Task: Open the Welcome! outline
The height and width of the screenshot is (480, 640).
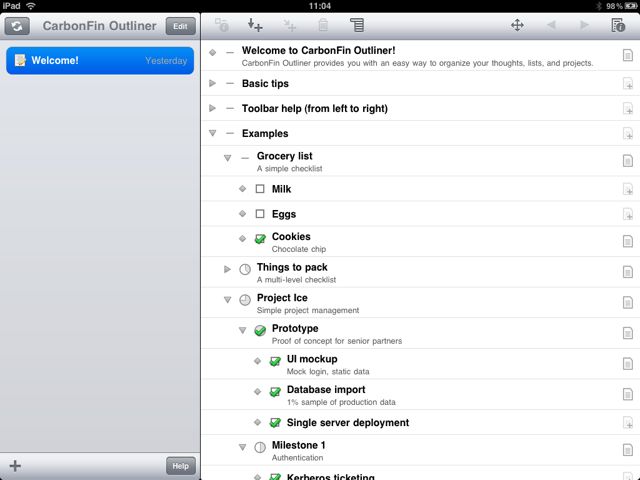Action: click(100, 60)
